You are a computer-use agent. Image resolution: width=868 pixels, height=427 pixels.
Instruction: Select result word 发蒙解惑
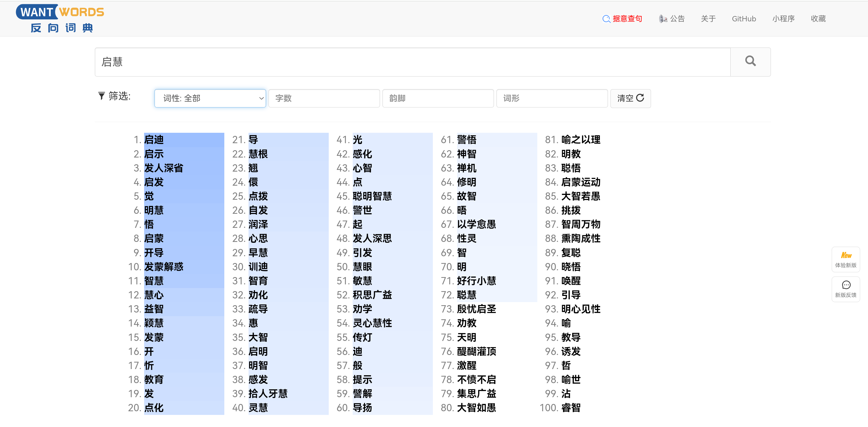(x=164, y=267)
